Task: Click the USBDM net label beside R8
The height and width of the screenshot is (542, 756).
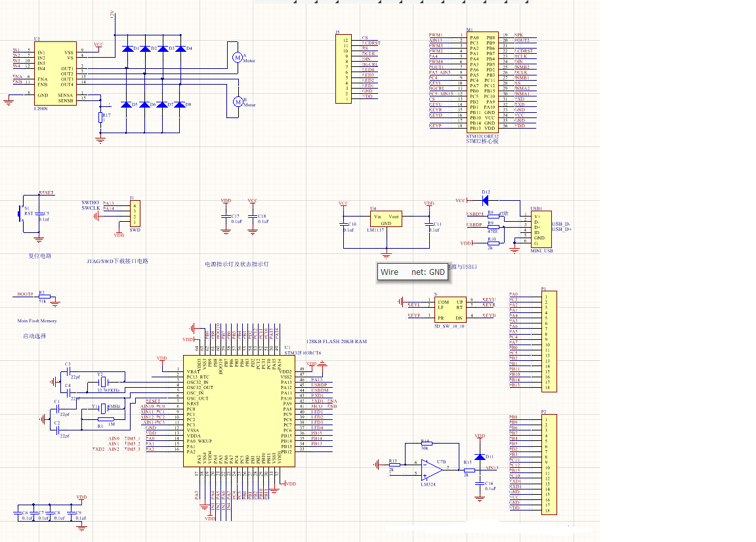Action: 475,214
